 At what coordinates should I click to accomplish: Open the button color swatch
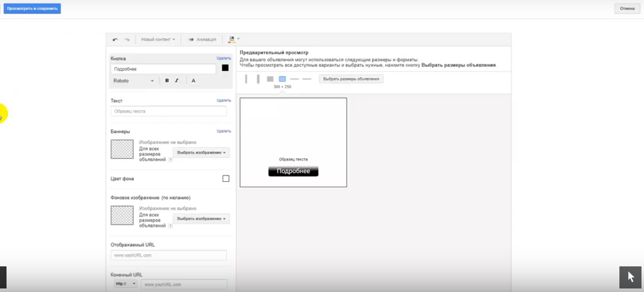[225, 68]
